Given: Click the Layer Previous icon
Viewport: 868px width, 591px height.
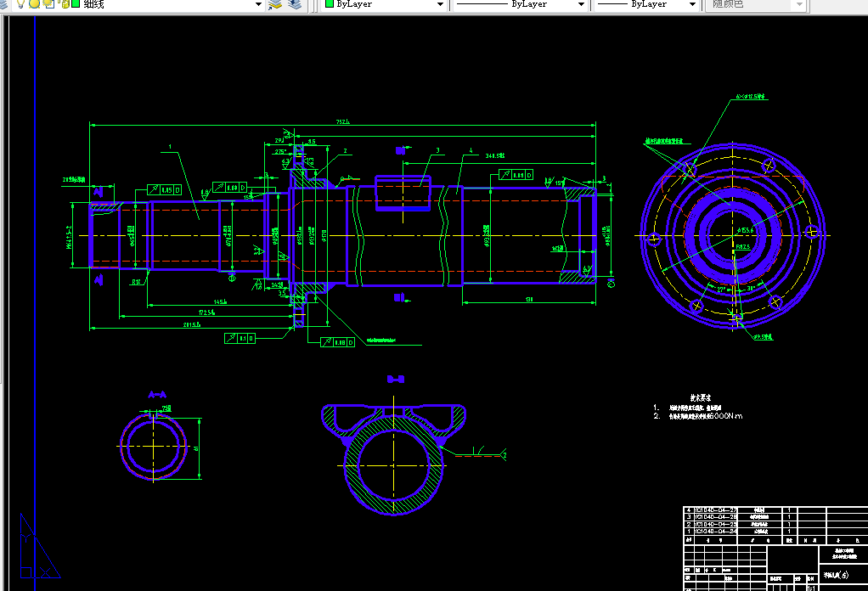Looking at the screenshot, I should [295, 4].
